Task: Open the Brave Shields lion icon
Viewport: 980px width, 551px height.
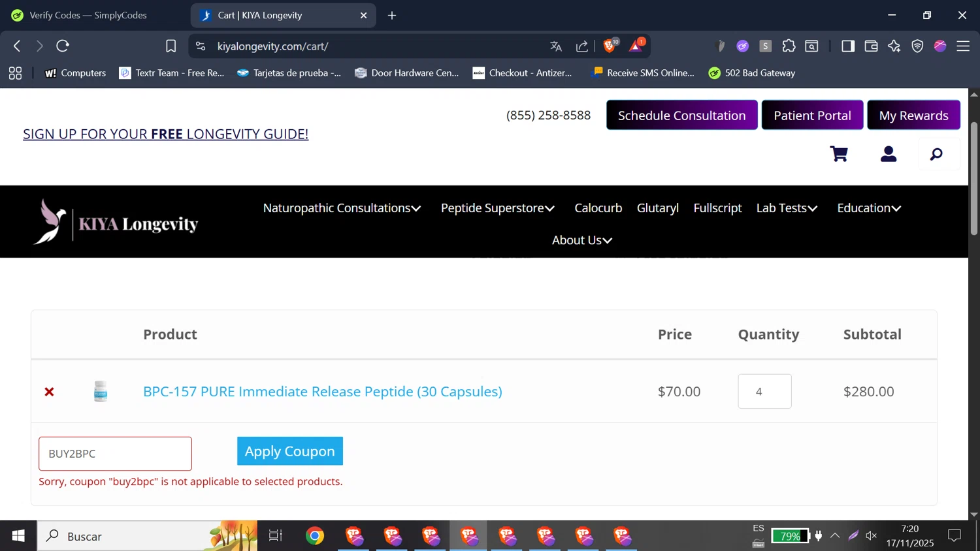Action: (610, 45)
